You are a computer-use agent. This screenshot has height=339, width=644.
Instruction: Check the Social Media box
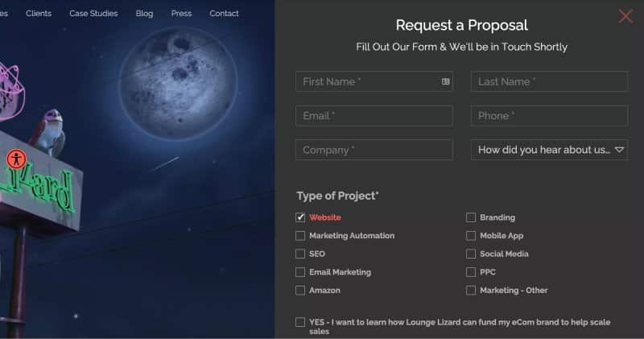[471, 254]
